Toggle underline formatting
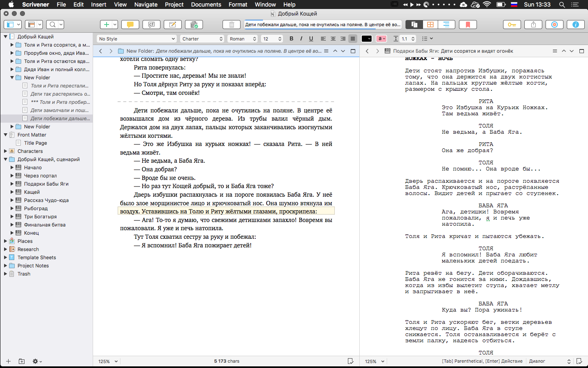588x368 pixels. point(311,38)
